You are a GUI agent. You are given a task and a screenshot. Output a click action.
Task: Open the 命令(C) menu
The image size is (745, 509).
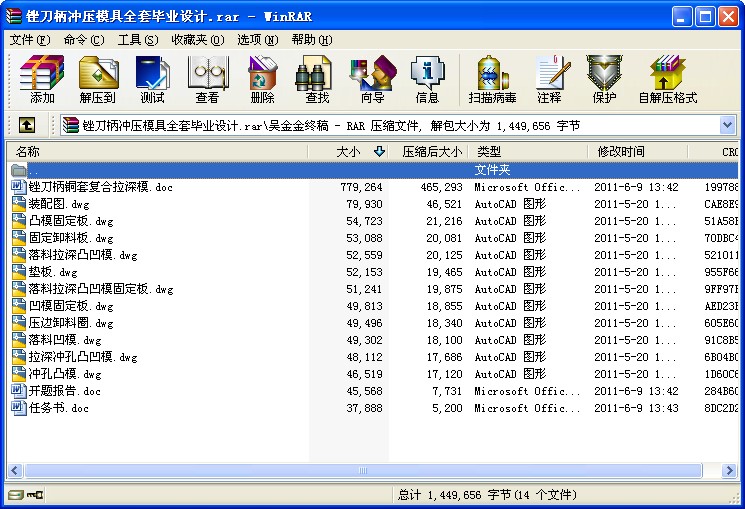[x=84, y=39]
